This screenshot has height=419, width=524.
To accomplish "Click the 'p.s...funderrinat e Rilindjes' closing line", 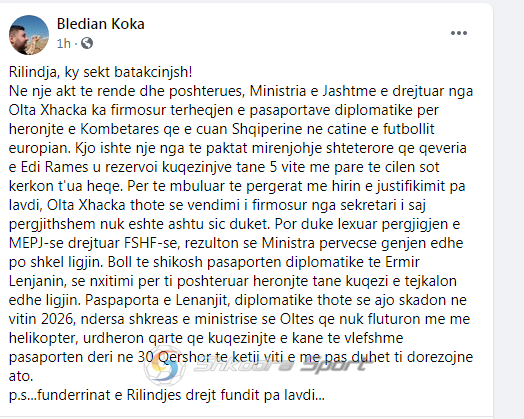I will [x=167, y=395].
